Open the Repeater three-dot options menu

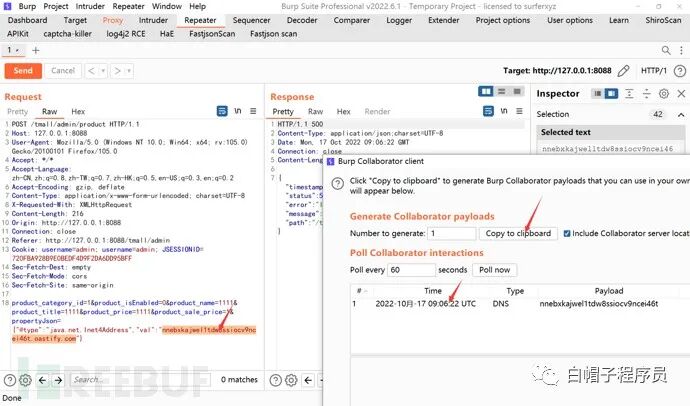coord(681,51)
